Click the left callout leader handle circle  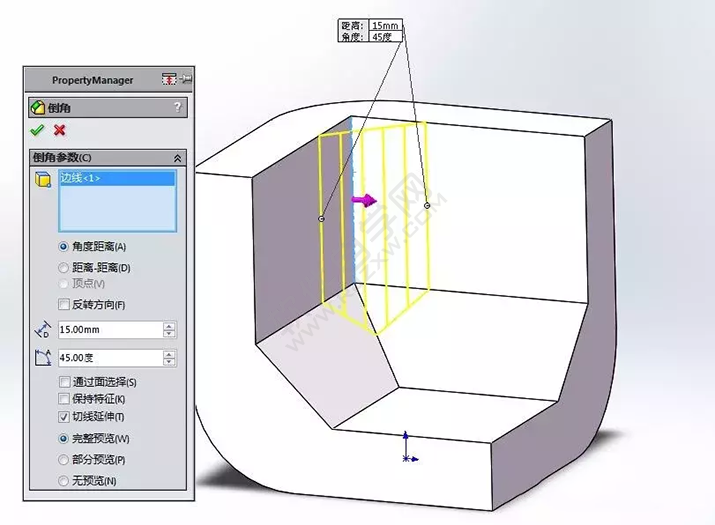click(x=321, y=219)
